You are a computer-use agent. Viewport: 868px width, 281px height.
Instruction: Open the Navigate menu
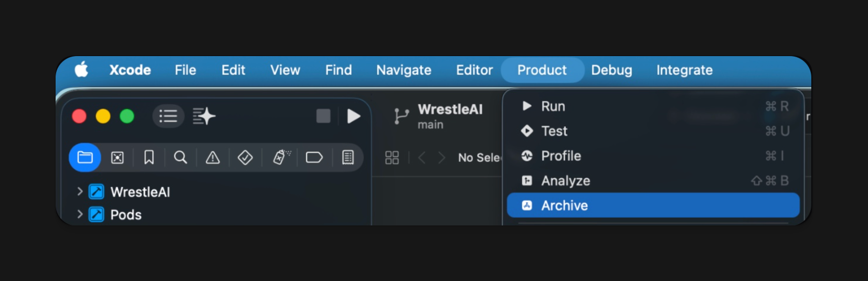pyautogui.click(x=404, y=70)
